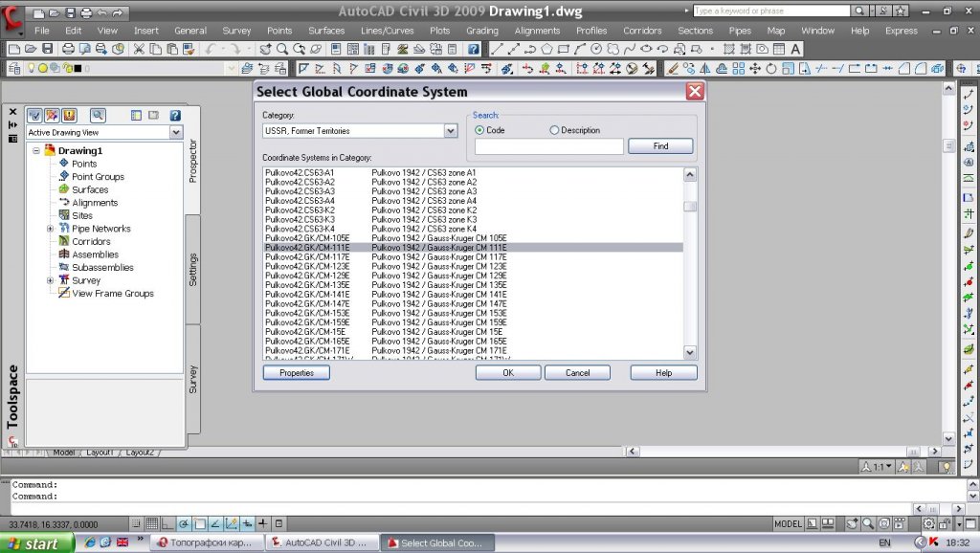This screenshot has width=980, height=553.
Task: Open the Category dropdown
Action: [x=450, y=131]
